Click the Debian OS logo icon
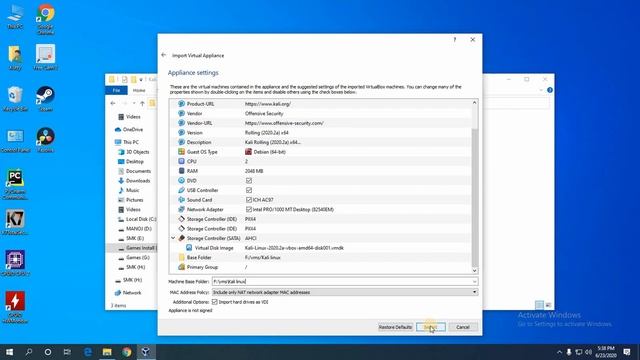 [248, 152]
